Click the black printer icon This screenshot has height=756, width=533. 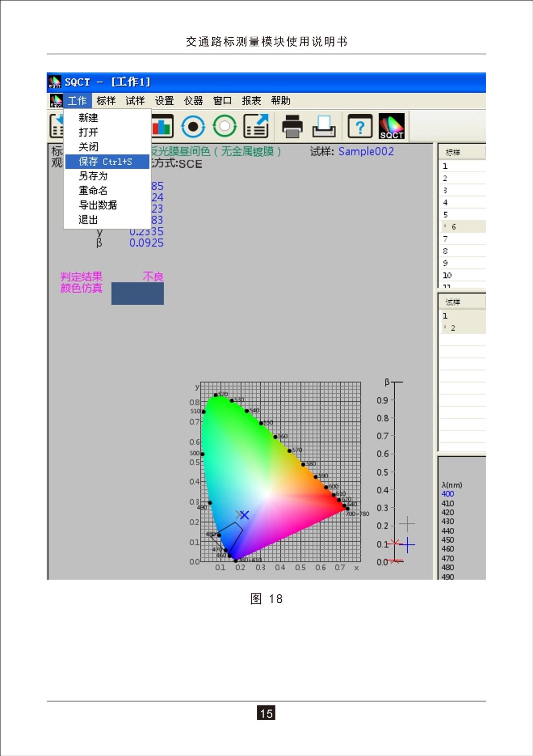pyautogui.click(x=292, y=127)
